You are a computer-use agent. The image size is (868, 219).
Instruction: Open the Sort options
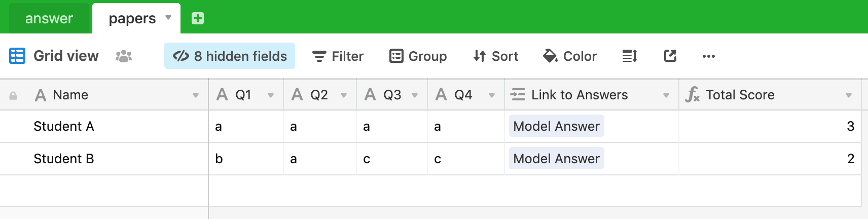pos(496,56)
